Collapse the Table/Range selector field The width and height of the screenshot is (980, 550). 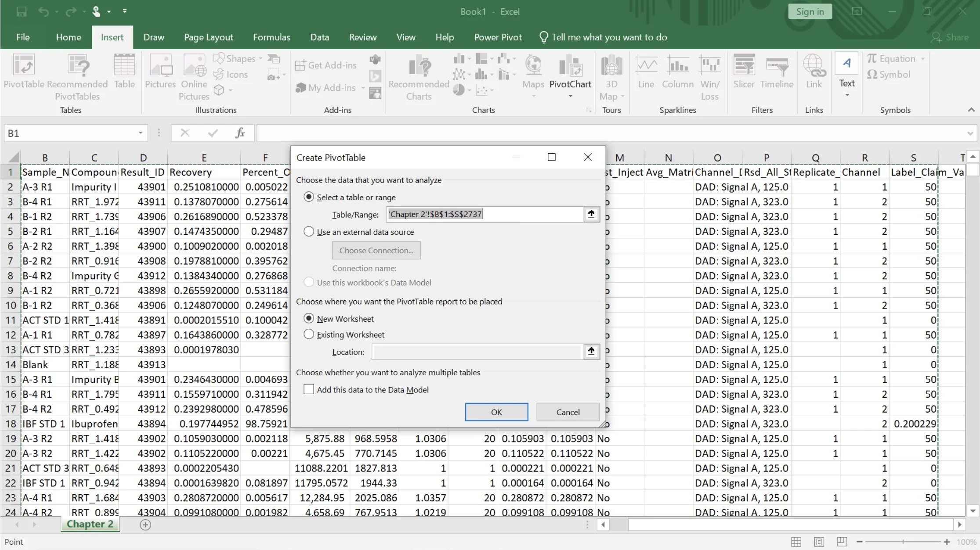coord(591,214)
